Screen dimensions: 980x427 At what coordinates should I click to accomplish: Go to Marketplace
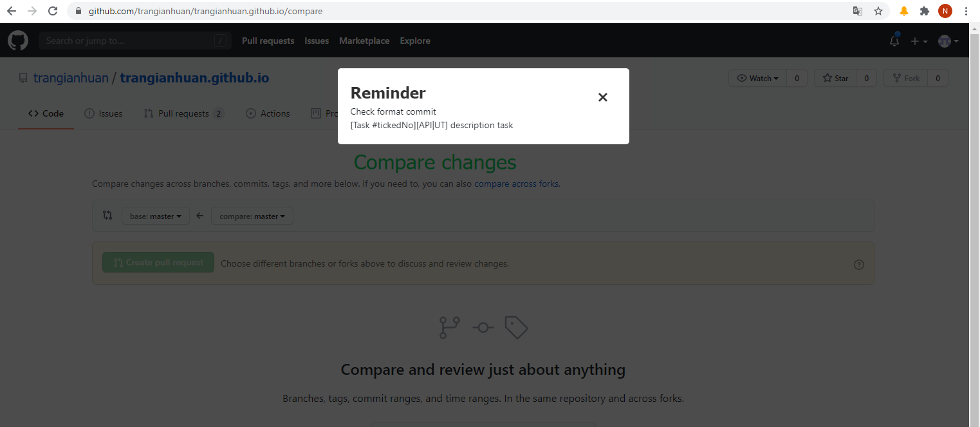coord(364,41)
